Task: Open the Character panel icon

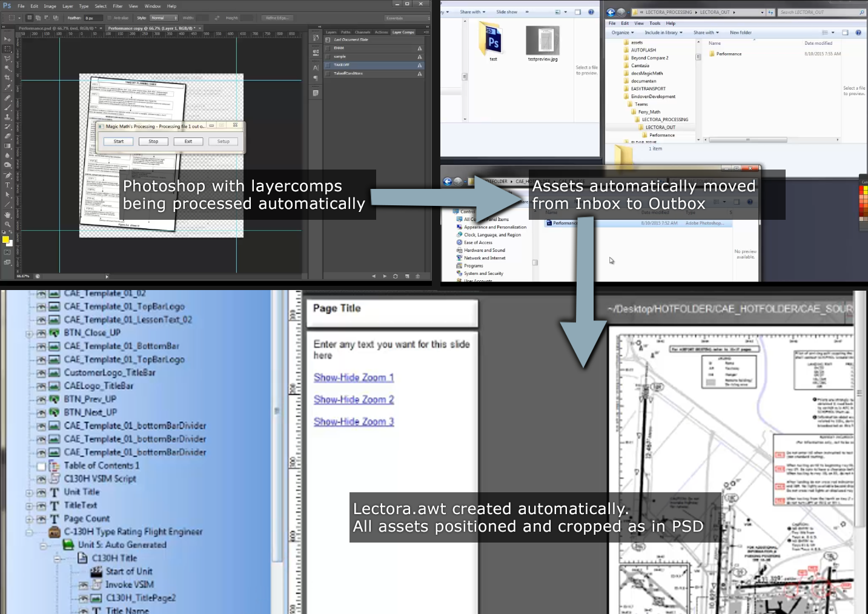Action: [x=316, y=67]
